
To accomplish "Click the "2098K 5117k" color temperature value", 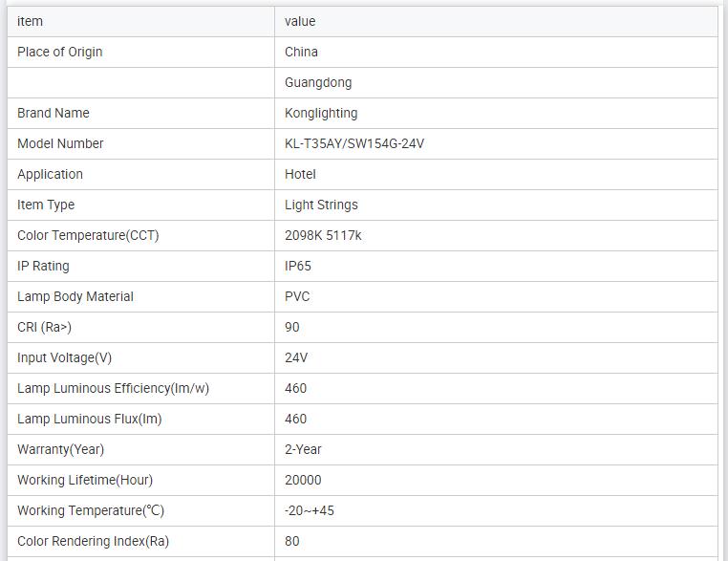I will pos(323,235).
